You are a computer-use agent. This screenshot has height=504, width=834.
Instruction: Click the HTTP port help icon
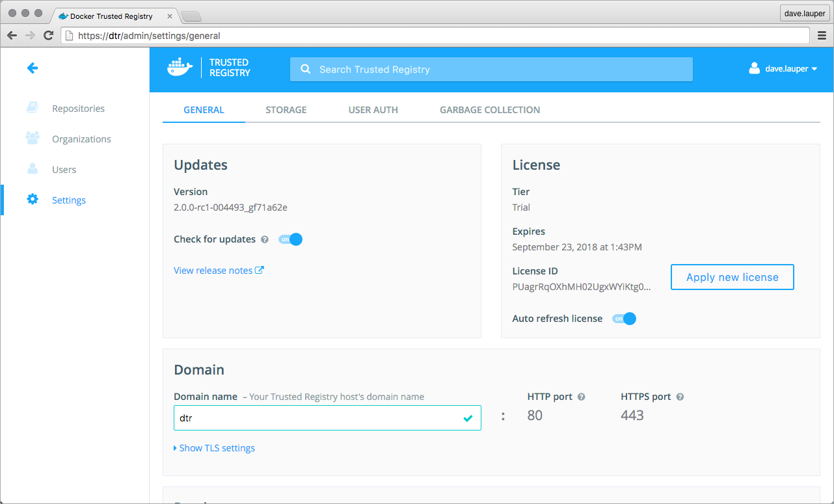(x=582, y=397)
